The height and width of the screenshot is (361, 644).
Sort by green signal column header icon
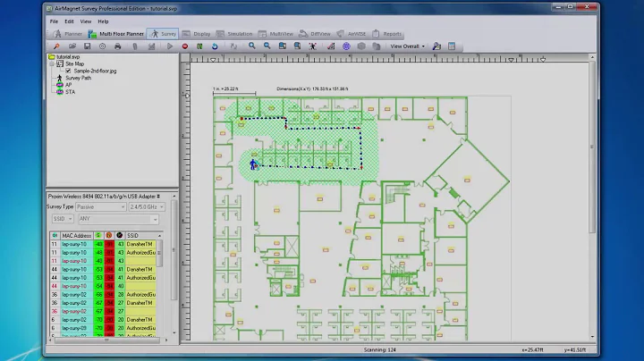tap(98, 236)
